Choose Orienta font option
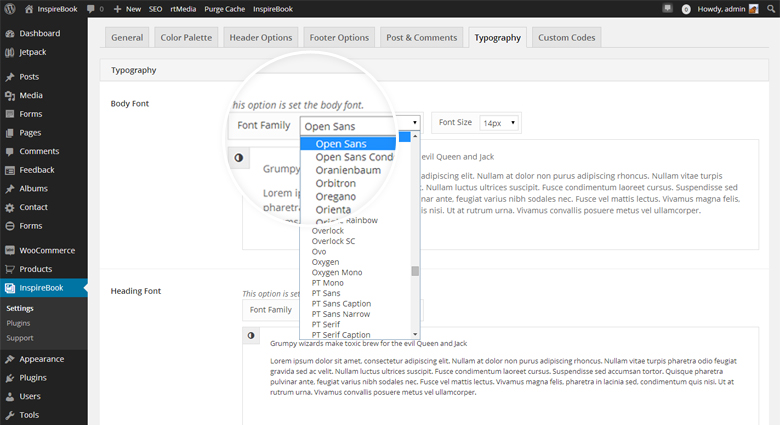780x425 pixels. (x=333, y=210)
